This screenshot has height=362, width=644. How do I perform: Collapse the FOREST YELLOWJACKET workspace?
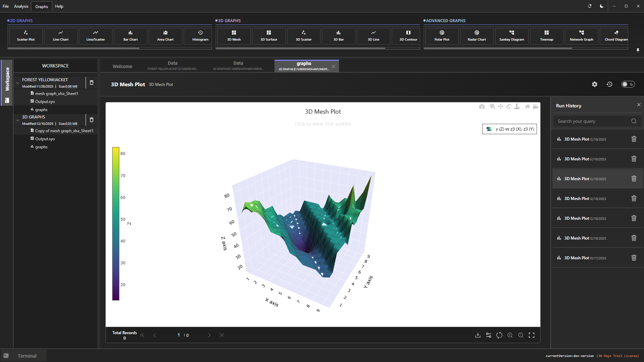17,83
